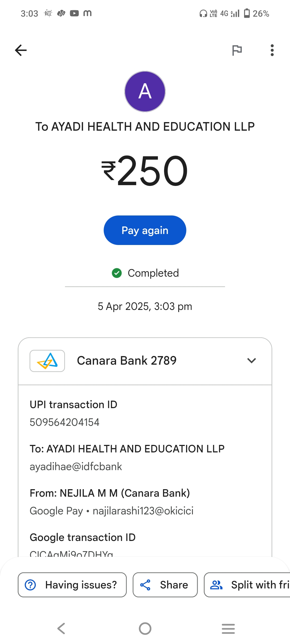The height and width of the screenshot is (644, 290).
Task: Open the Android recent apps menu
Action: point(228,628)
